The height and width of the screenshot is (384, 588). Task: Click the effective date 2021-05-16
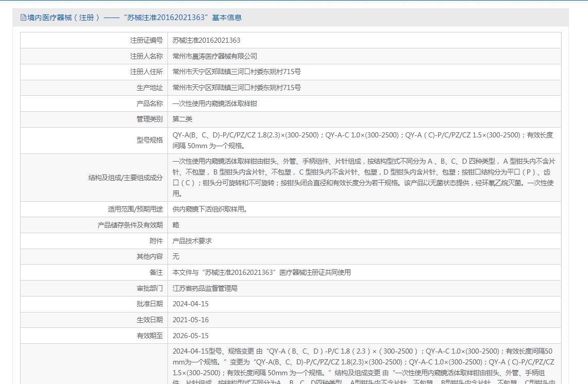point(190,320)
